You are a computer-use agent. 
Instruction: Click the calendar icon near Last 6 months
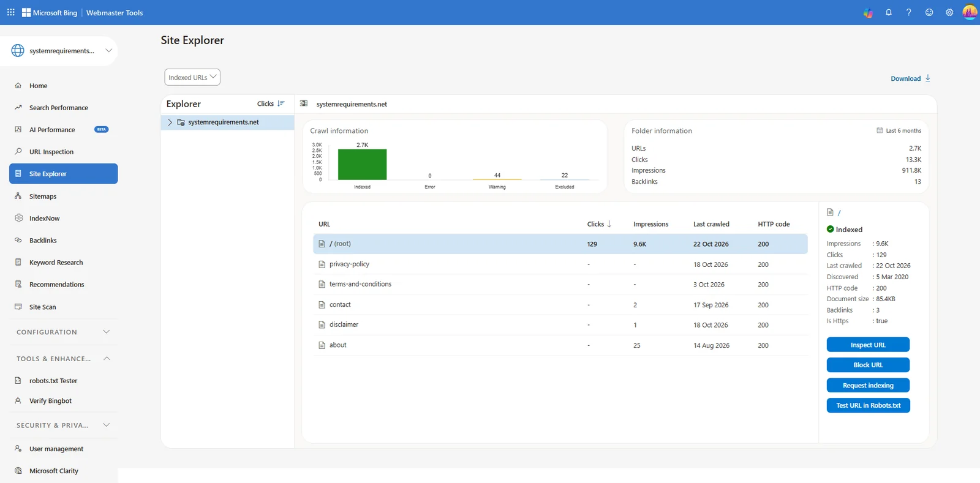pyautogui.click(x=880, y=130)
